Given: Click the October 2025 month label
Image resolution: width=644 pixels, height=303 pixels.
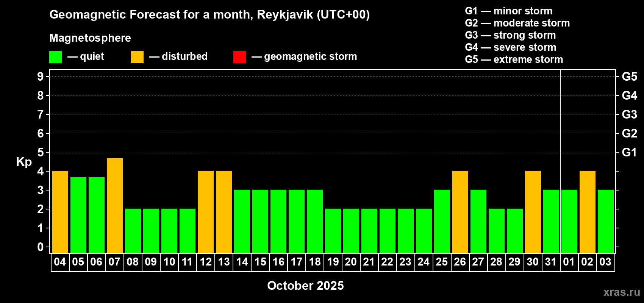Looking at the screenshot, I should (x=305, y=286).
